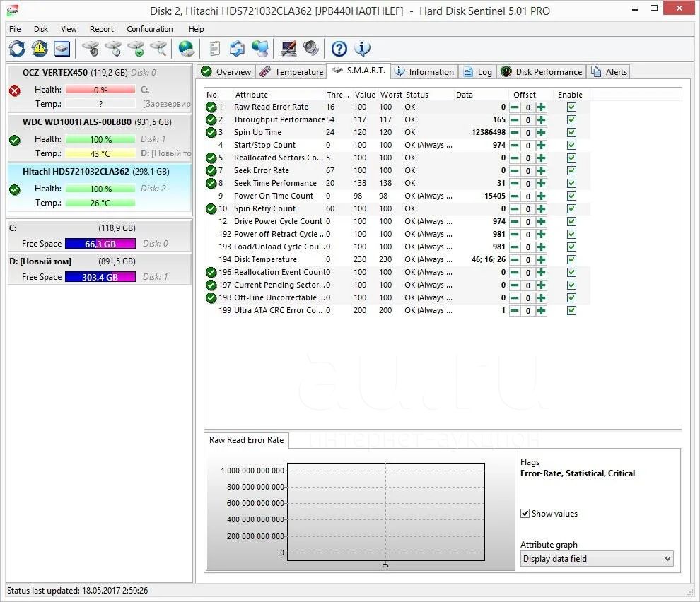Click the Refresh toolbar icon

pos(17,48)
